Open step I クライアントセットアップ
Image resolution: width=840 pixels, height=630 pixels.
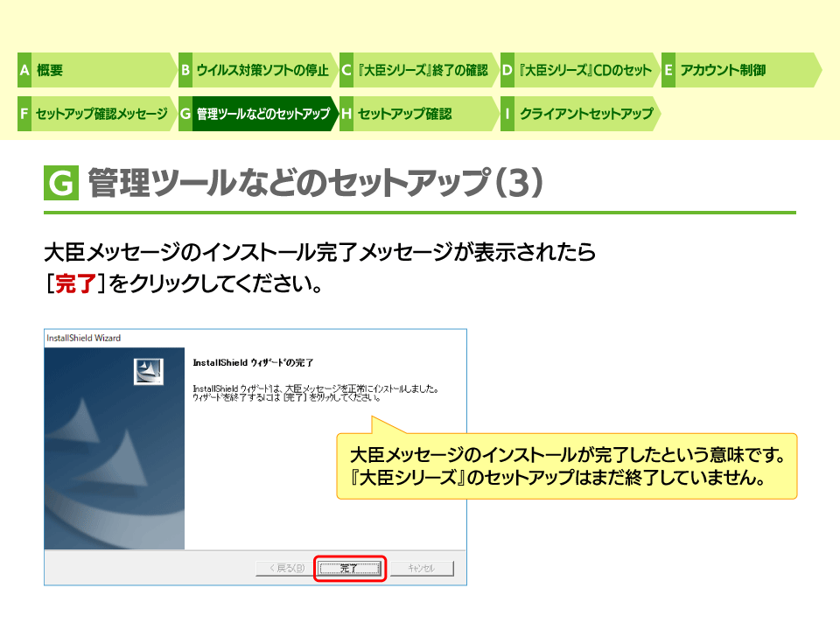point(579,114)
